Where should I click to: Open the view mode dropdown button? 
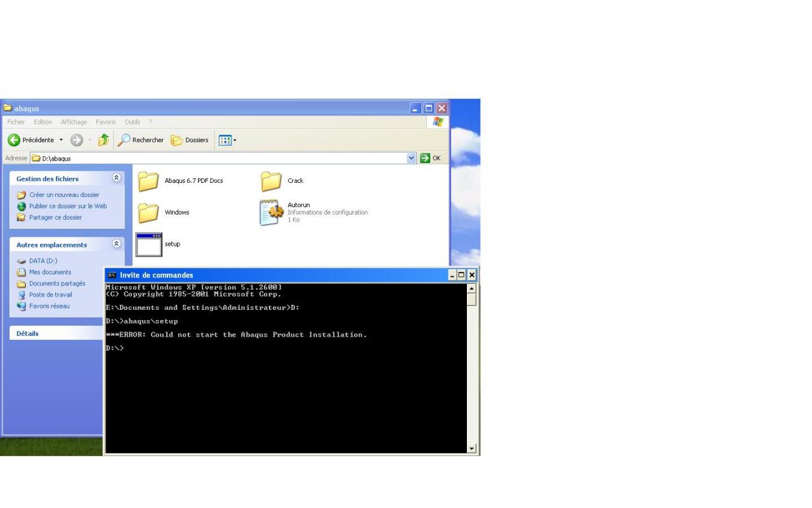227,140
